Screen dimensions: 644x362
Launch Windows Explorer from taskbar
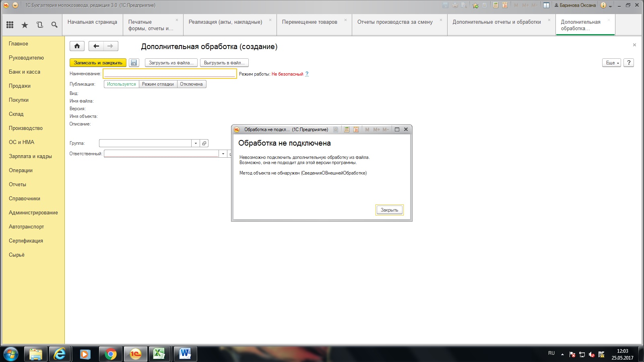point(36,354)
